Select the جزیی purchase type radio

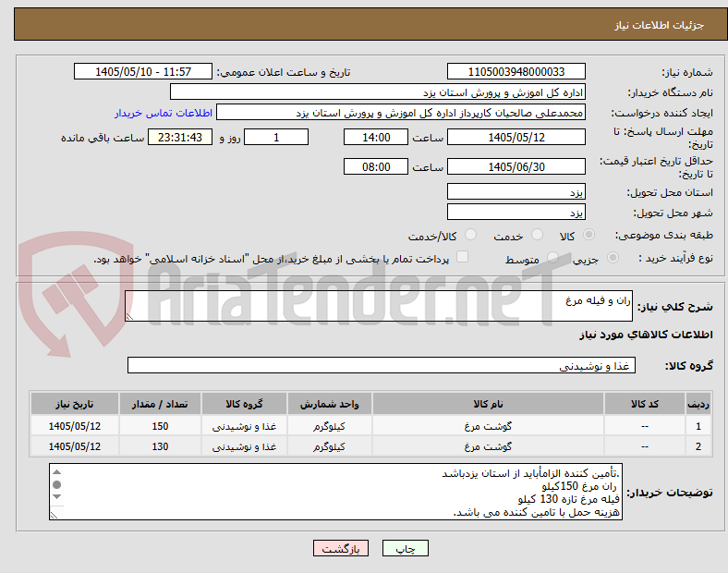point(613,258)
